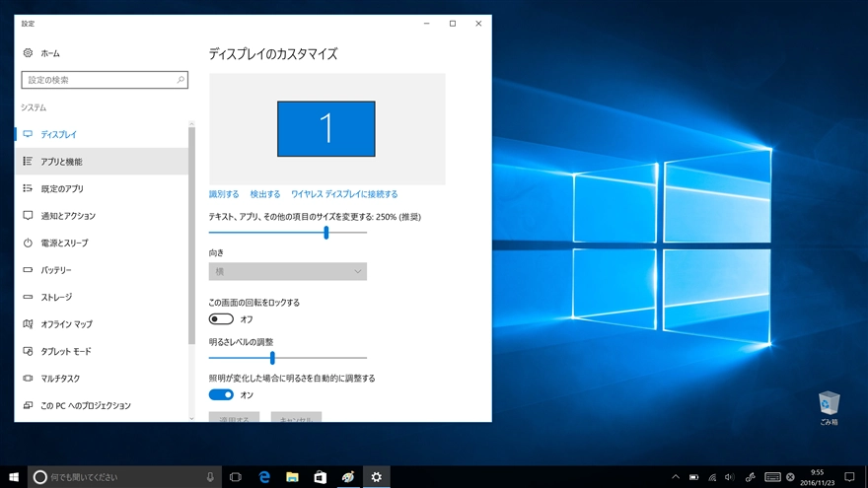868x488 pixels.
Task: Click the sidebar scroll-up arrow
Action: [191, 124]
